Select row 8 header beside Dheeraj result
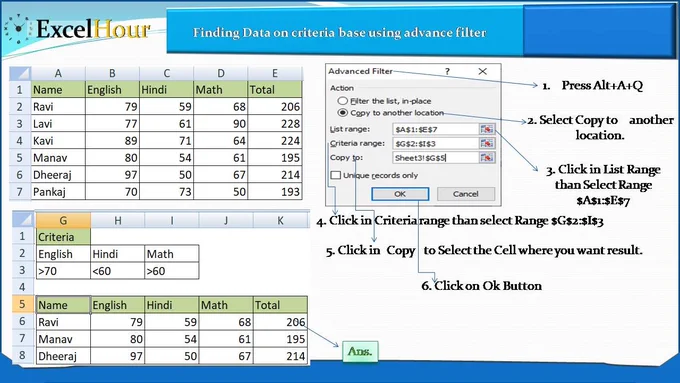The width and height of the screenshot is (680, 383). tap(23, 356)
